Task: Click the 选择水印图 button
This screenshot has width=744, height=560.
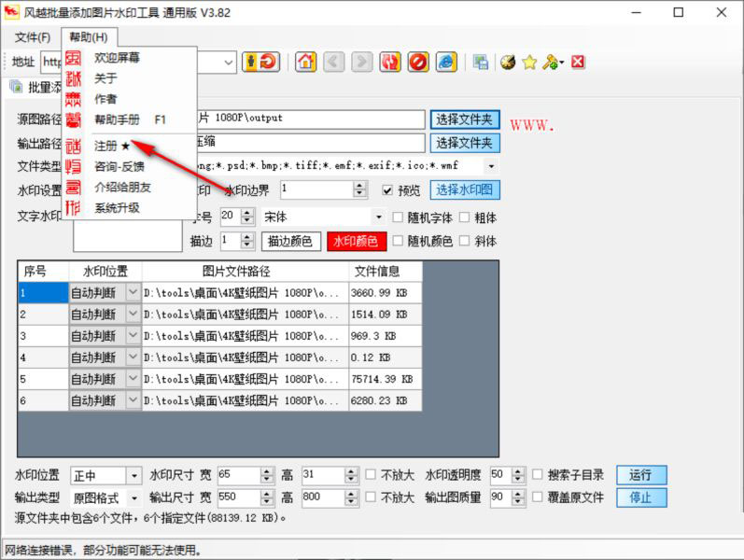Action: coord(465,189)
